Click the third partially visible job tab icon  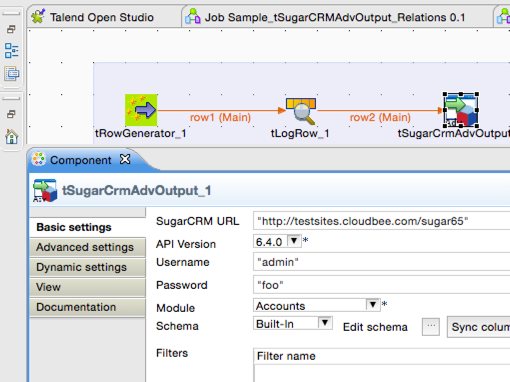(x=503, y=17)
